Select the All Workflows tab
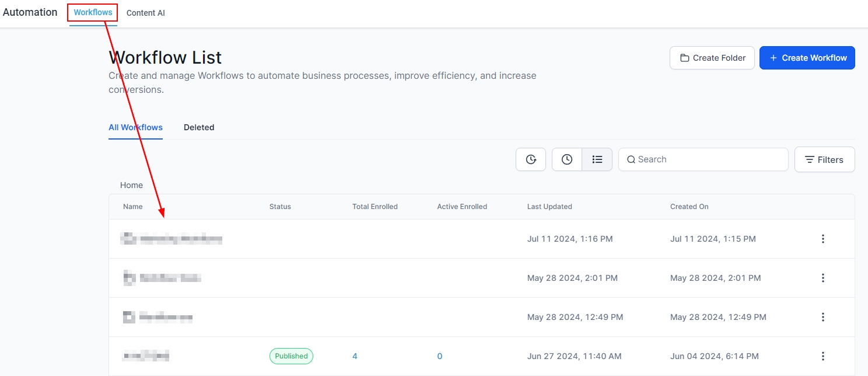Screen dimensions: 868x376 135,127
